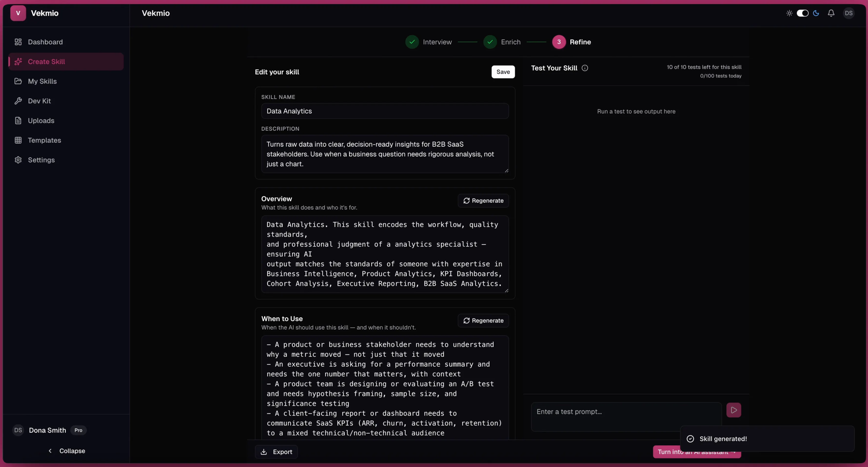Screen dimensions: 868x467
Task: Click the Pro plan badge
Action: [78, 430]
